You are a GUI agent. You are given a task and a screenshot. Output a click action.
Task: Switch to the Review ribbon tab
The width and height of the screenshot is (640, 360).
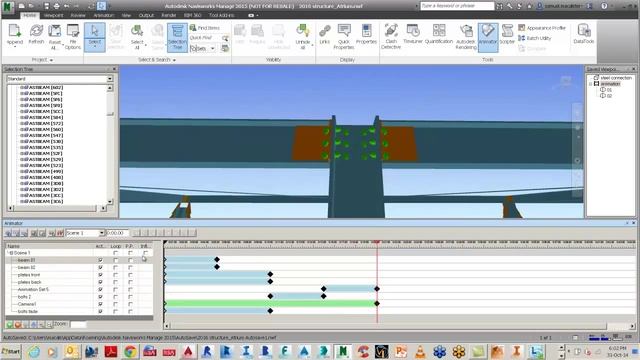click(78, 15)
